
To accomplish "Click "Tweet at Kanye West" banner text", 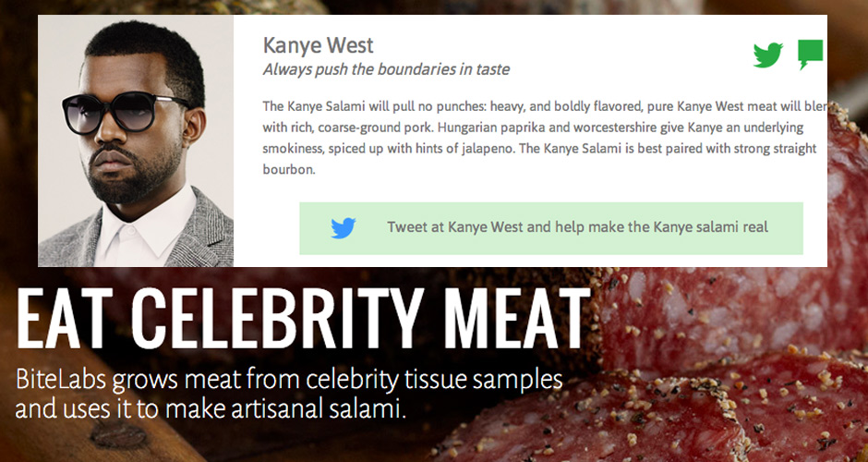I will pos(577,227).
